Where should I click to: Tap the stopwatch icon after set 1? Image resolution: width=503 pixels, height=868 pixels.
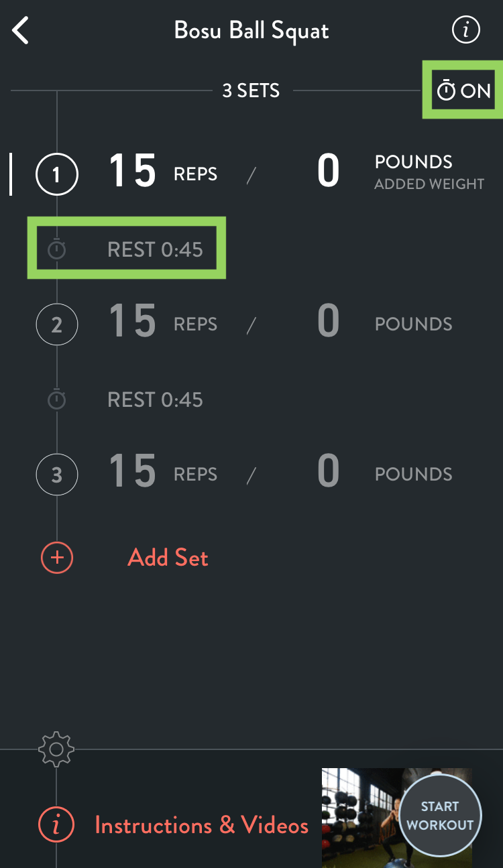click(x=57, y=250)
